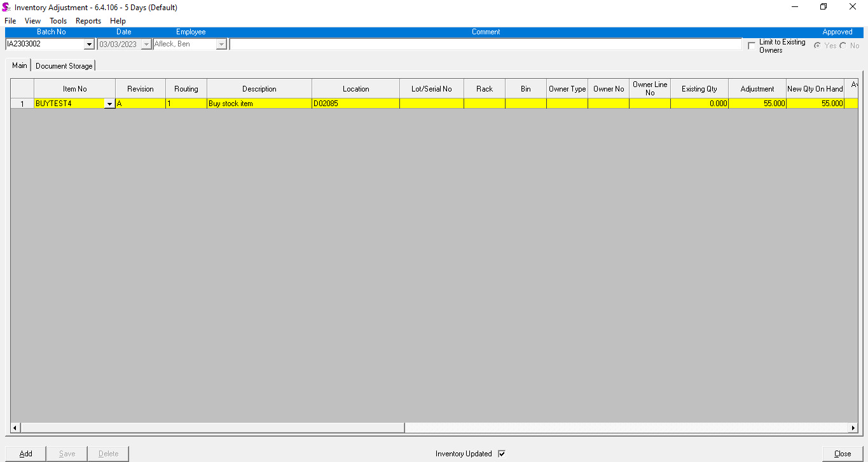The width and height of the screenshot is (868, 462).
Task: Open the Tools menu
Action: pos(58,21)
